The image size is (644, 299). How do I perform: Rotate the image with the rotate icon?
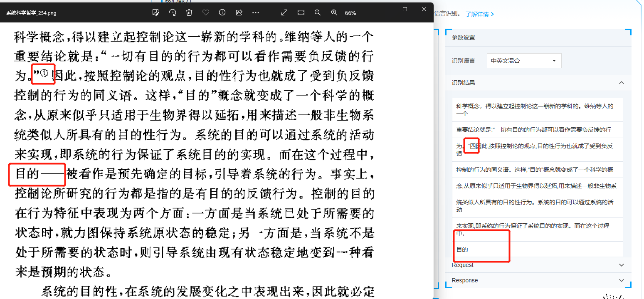click(x=173, y=13)
